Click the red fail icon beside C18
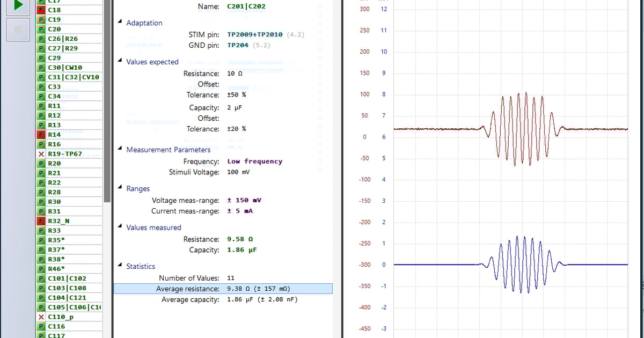This screenshot has width=644, height=338. (x=41, y=10)
